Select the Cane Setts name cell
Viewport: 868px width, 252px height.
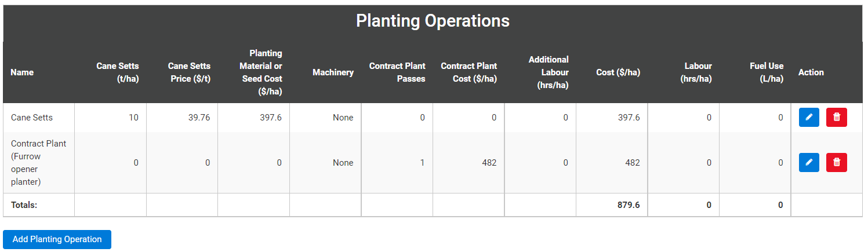[x=32, y=118]
